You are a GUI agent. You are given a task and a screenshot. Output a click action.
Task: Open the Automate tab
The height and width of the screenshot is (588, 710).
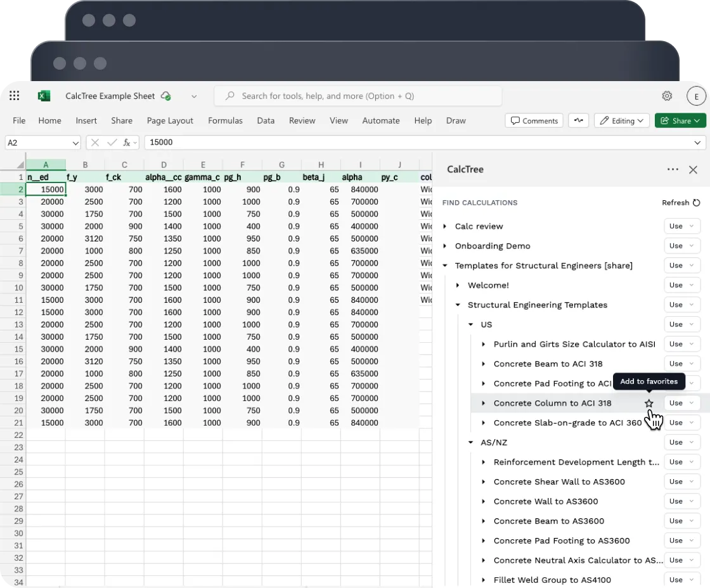[381, 120]
